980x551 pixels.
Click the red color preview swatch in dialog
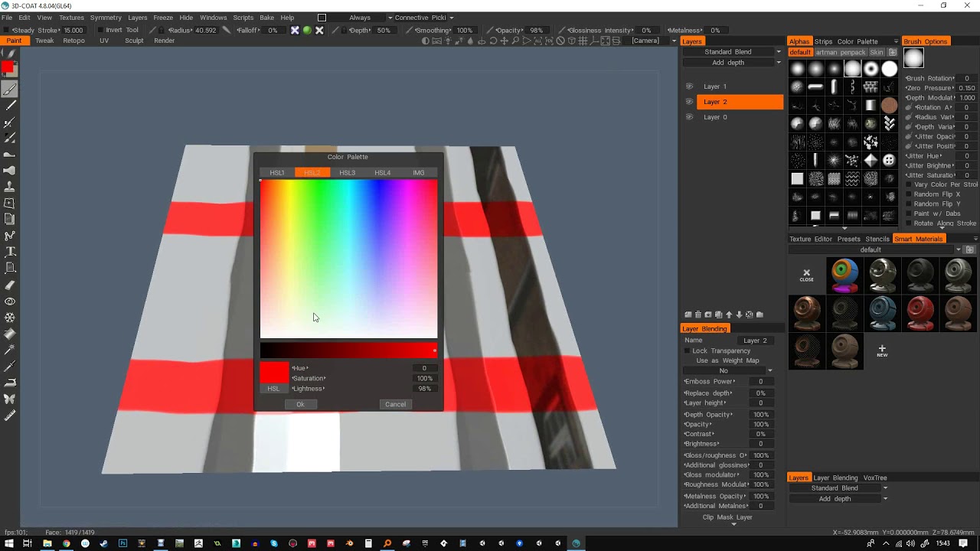tap(274, 373)
